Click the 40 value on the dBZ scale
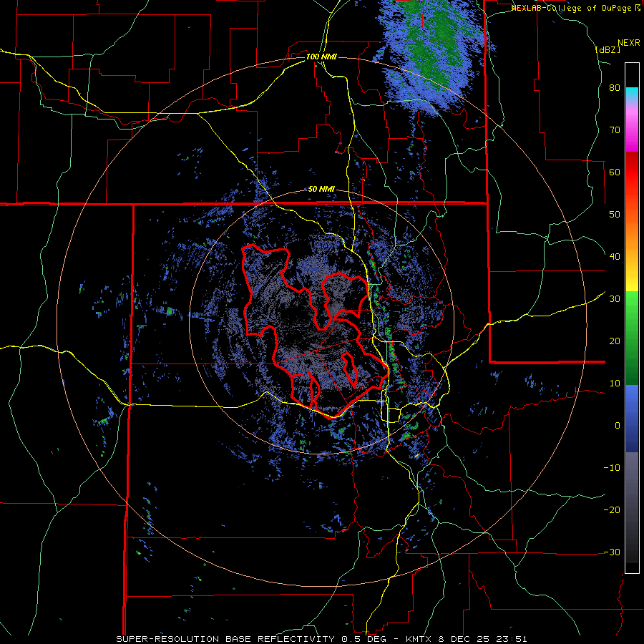 pos(615,257)
